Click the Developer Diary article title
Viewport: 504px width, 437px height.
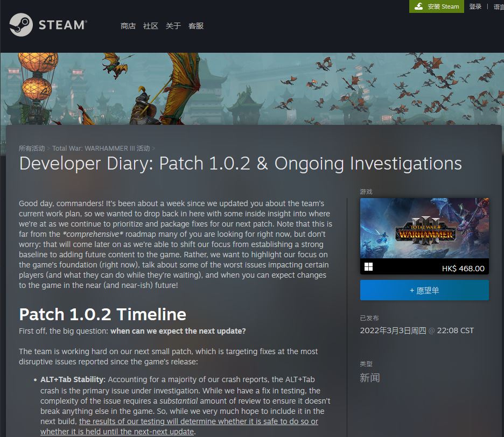240,164
